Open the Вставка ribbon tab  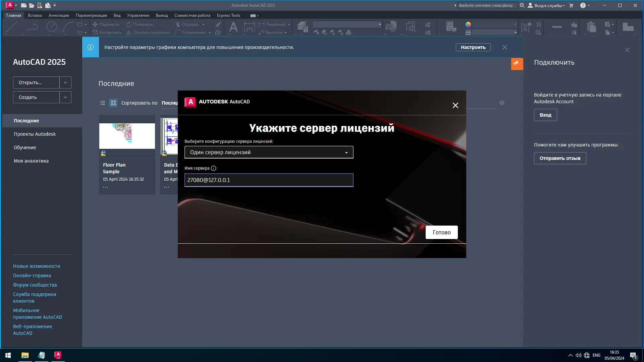35,15
